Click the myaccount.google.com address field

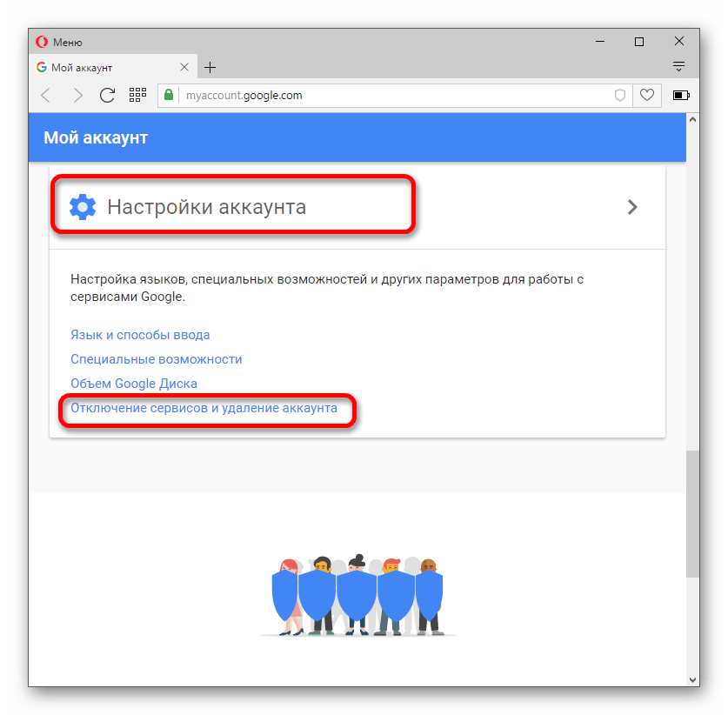coord(395,95)
